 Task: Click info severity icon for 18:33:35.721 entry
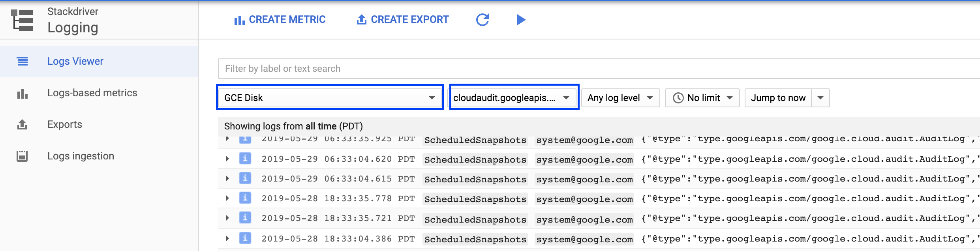tap(245, 218)
